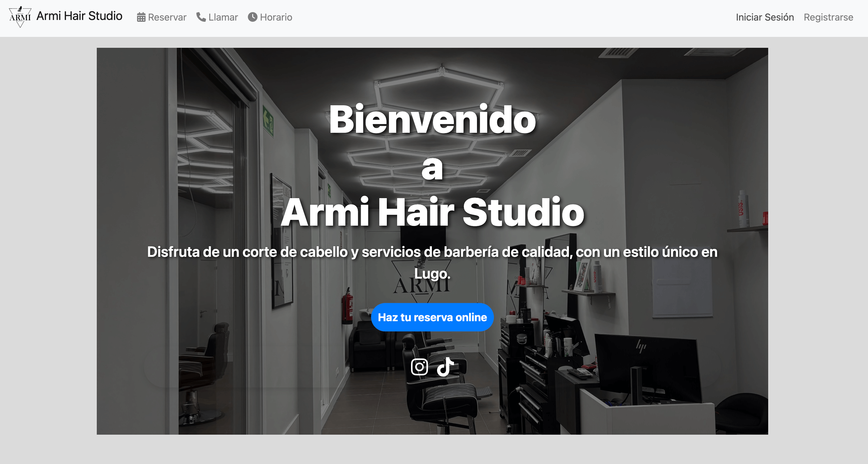Open the Instagram profile icon
The height and width of the screenshot is (464, 868).
click(419, 367)
